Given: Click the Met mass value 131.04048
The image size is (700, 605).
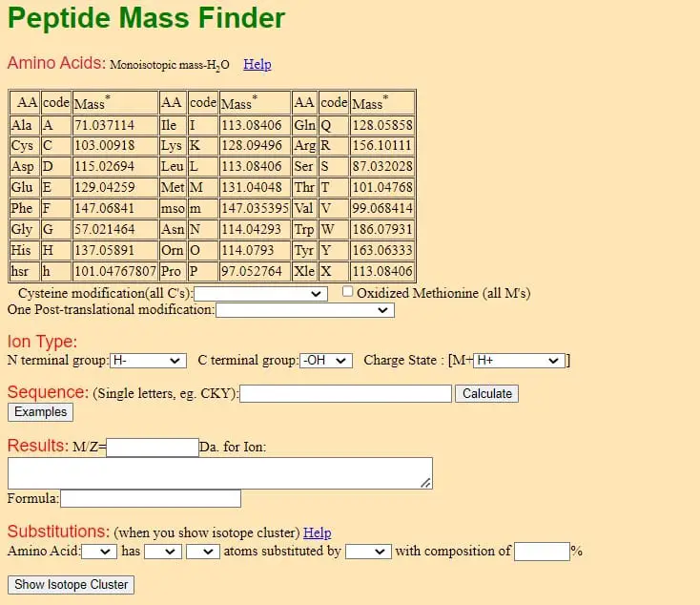Looking at the screenshot, I should click(x=252, y=188).
